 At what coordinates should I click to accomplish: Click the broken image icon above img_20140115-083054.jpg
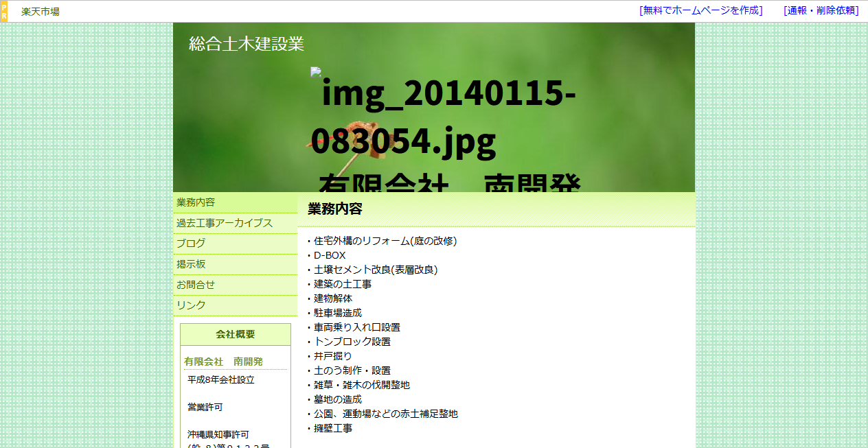(315, 72)
